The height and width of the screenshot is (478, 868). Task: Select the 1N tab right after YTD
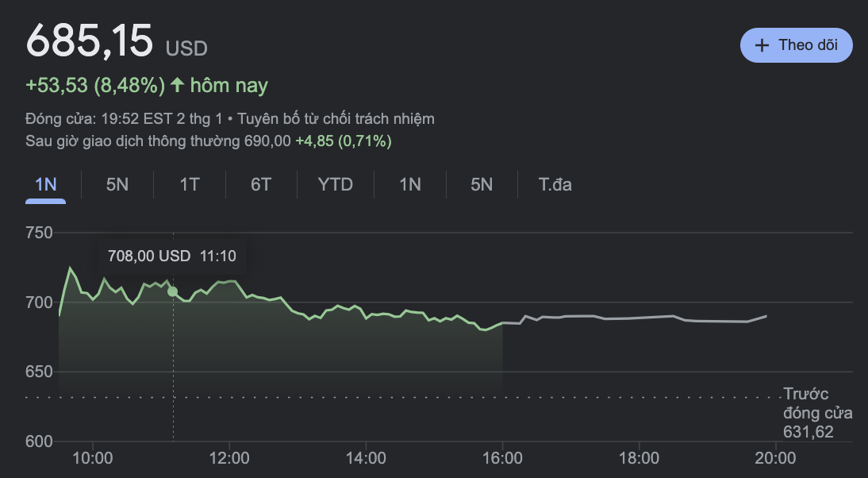[409, 185]
